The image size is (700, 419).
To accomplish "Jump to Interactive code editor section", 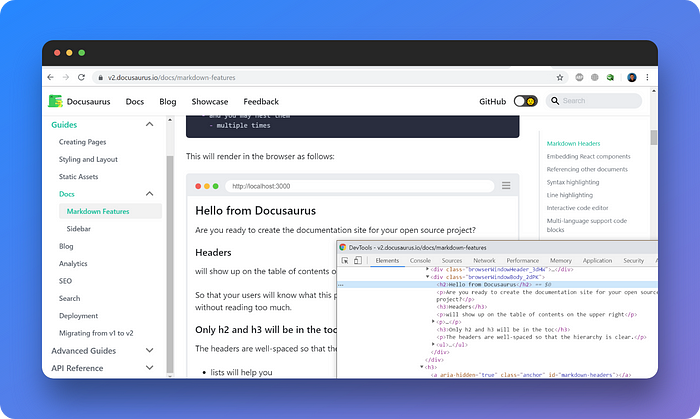I will tap(577, 208).
